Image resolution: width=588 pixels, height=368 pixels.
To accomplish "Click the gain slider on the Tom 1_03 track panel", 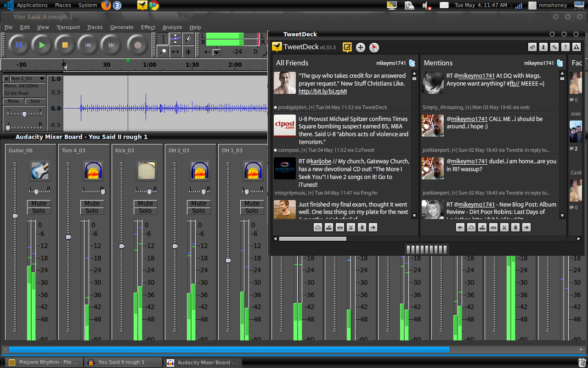I will 24,113.
